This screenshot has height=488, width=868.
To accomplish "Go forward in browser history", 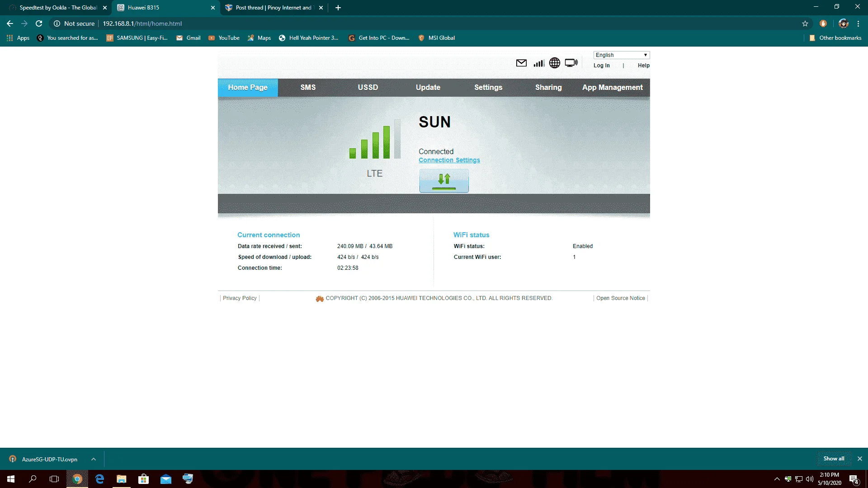I will 24,23.
